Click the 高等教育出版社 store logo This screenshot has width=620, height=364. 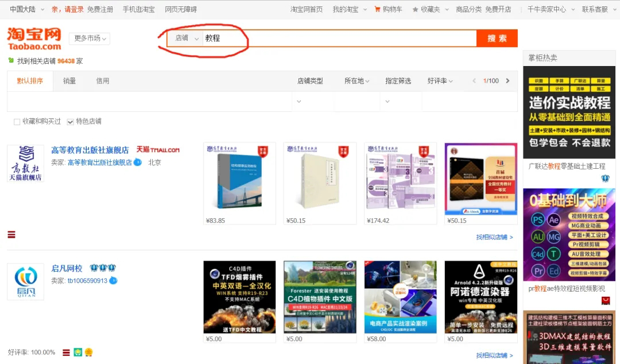click(x=26, y=163)
